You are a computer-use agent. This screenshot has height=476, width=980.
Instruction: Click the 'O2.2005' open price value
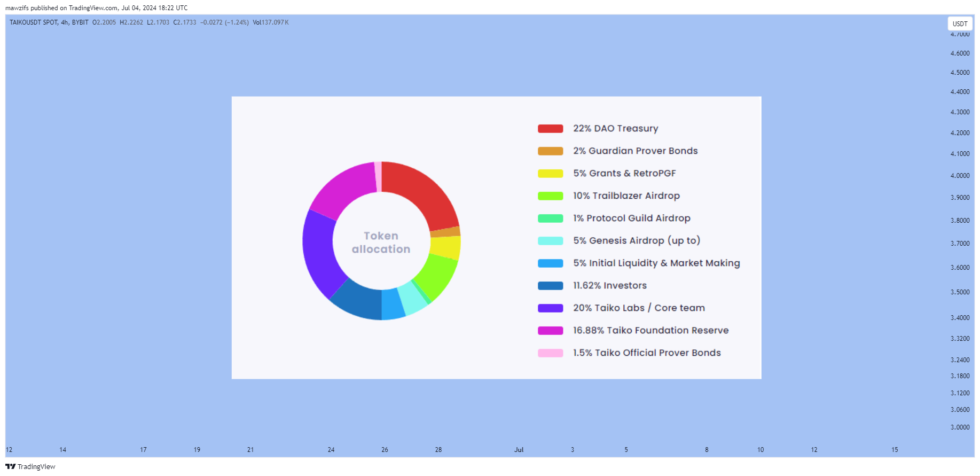point(104,22)
